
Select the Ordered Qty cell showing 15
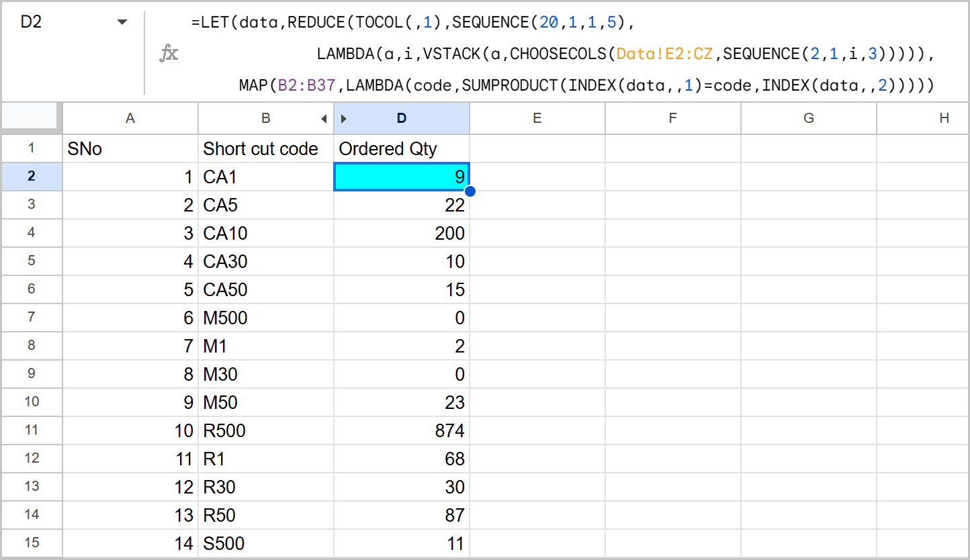(x=402, y=289)
